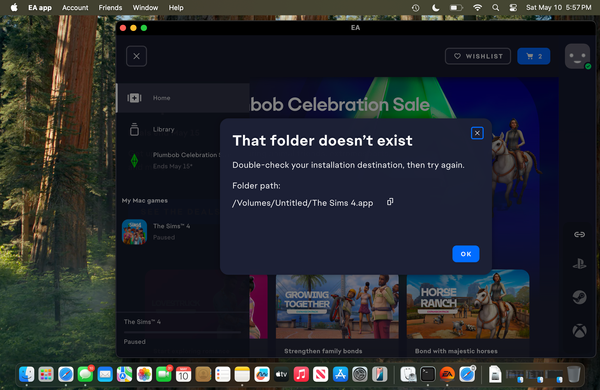Open Terminal from the dock
600x390 pixels.
point(427,374)
